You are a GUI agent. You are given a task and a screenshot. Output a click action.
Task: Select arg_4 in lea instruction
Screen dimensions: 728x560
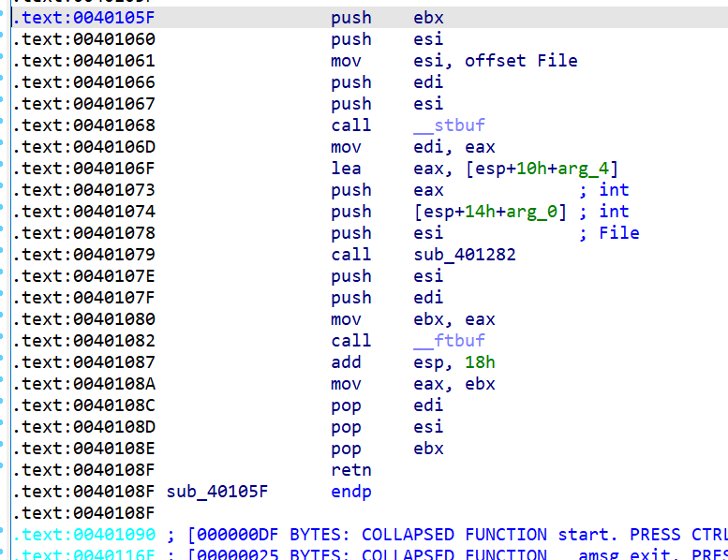pyautogui.click(x=583, y=169)
